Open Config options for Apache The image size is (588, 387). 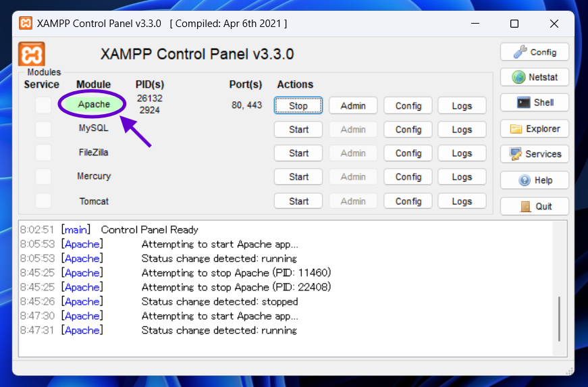point(408,106)
